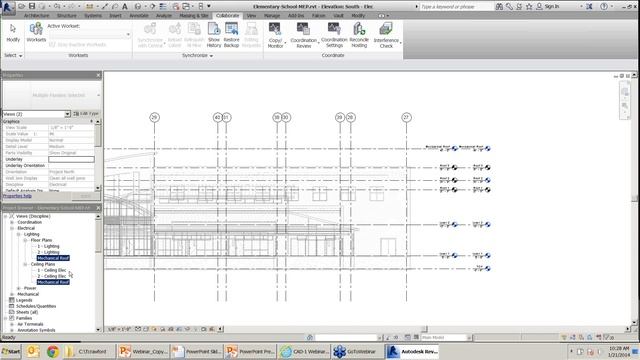Click the Show History button
The height and width of the screenshot is (360, 640).
[213, 35]
